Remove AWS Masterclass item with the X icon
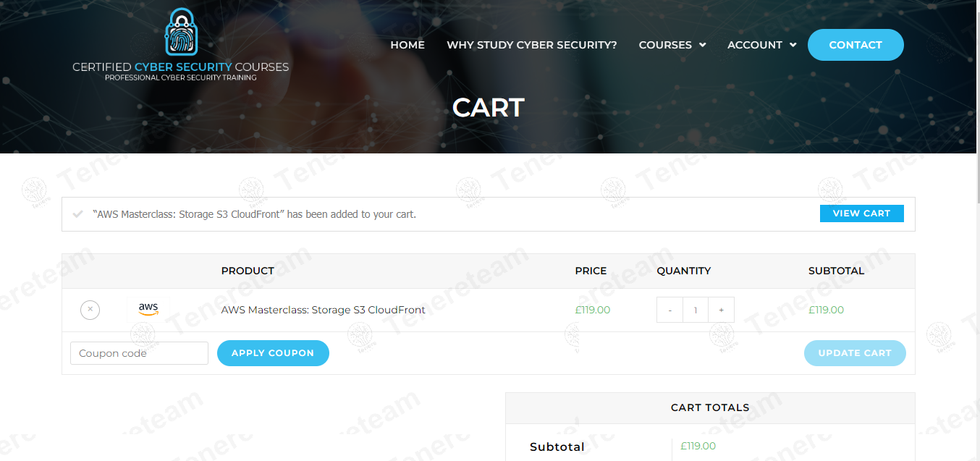This screenshot has height=461, width=980. (x=90, y=310)
